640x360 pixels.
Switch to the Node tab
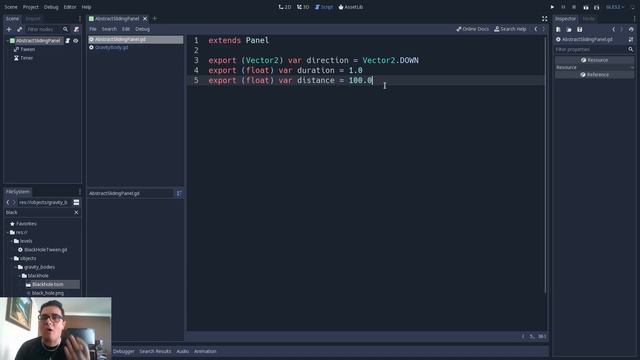coord(588,19)
